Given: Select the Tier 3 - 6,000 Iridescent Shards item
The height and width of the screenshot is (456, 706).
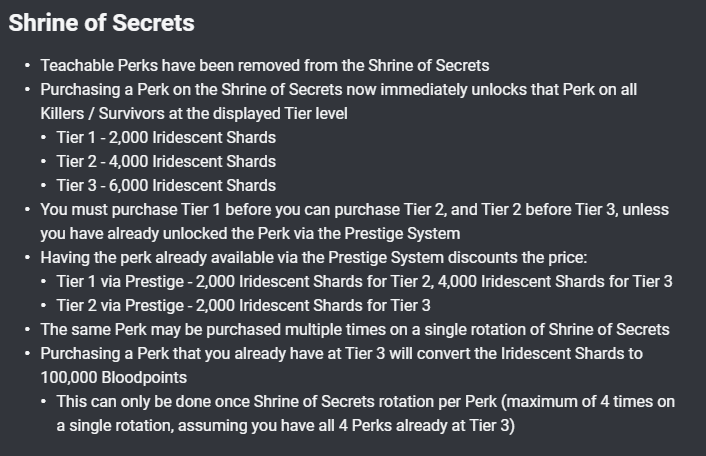Looking at the screenshot, I should click(x=166, y=185).
